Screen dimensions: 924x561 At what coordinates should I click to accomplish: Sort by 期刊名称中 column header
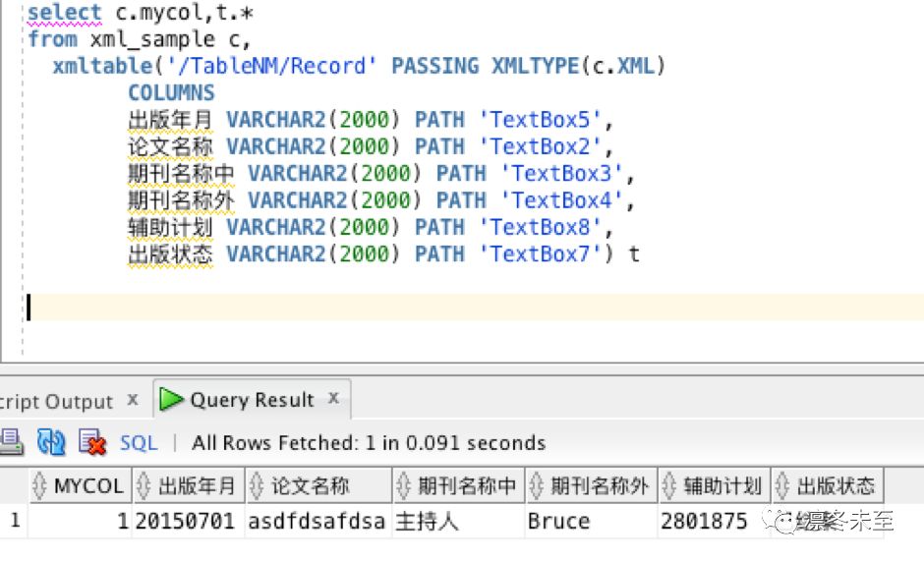pos(458,486)
